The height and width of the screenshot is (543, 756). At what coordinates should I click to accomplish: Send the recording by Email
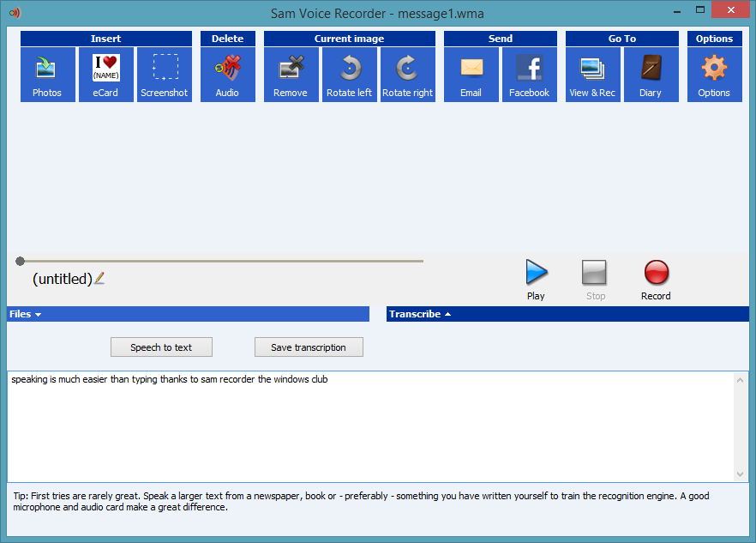click(x=471, y=75)
